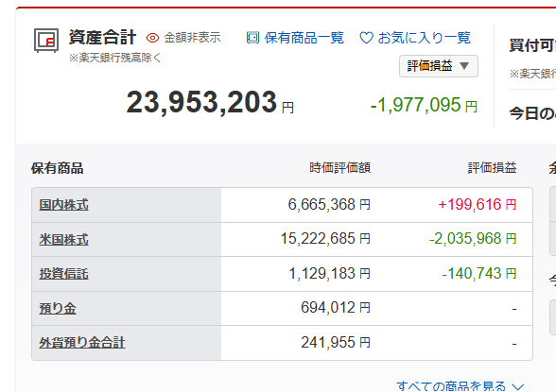Toggle the eye icon for 金額非表示

pyautogui.click(x=152, y=38)
